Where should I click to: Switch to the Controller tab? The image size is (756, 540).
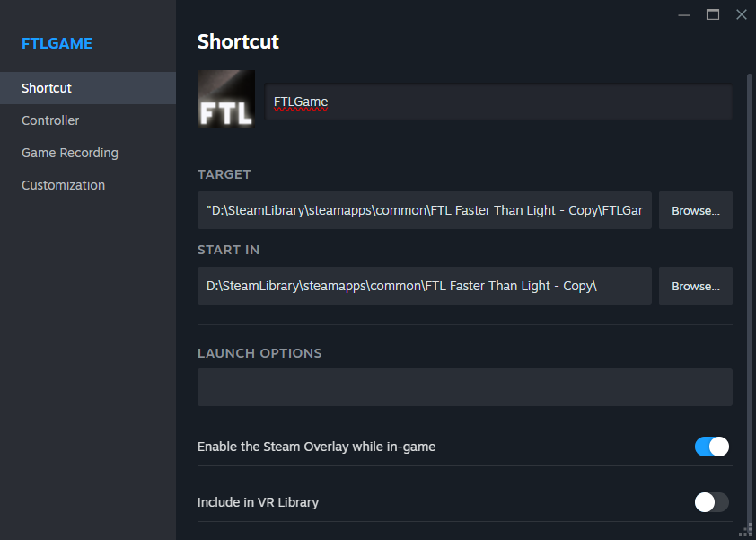[x=50, y=120]
